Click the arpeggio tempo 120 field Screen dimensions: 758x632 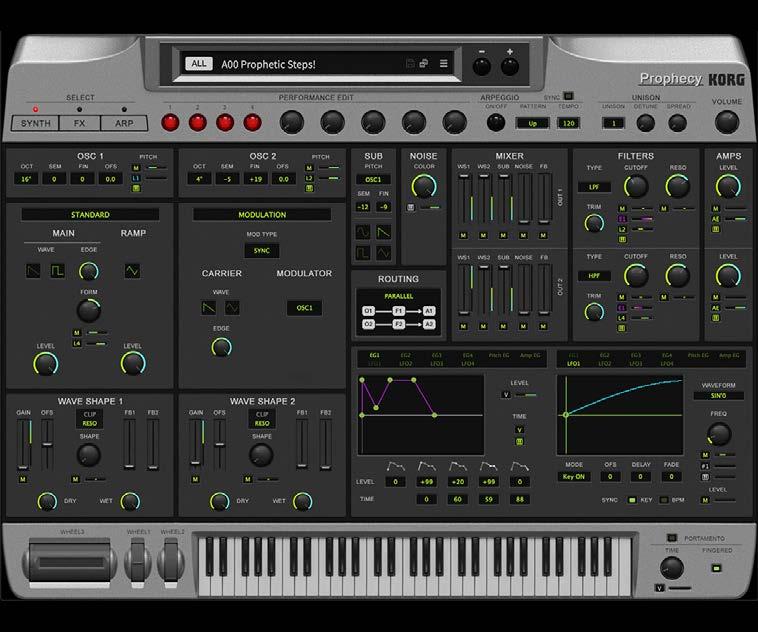(568, 123)
